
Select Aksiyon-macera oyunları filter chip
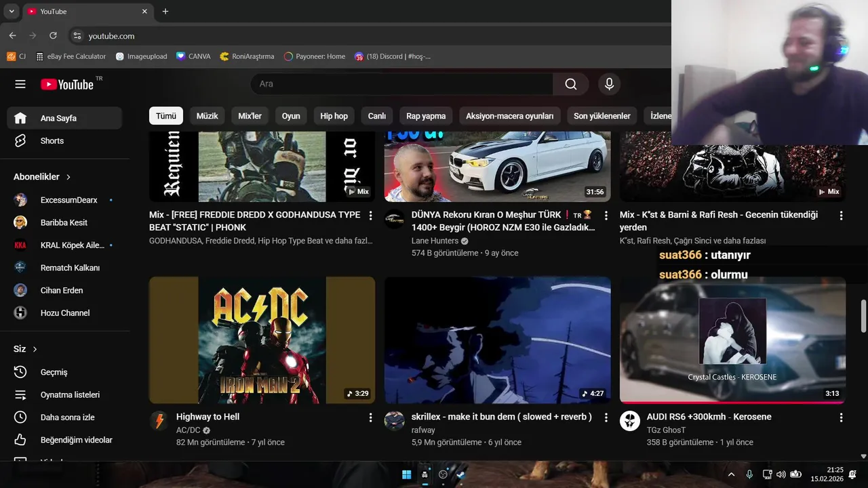click(510, 116)
